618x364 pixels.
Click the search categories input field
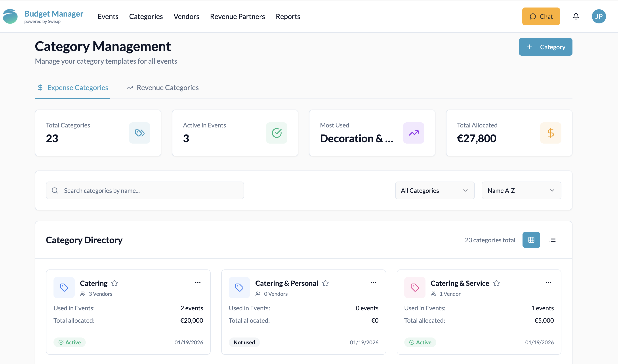point(145,191)
